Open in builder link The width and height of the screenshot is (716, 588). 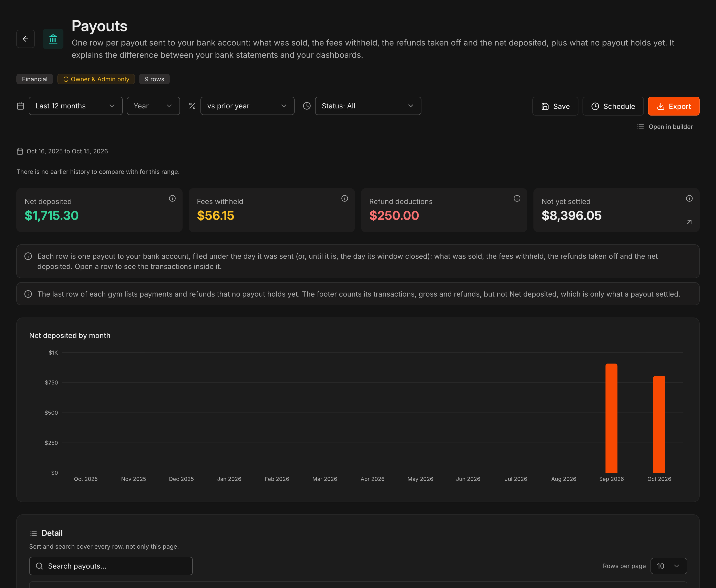click(665, 127)
